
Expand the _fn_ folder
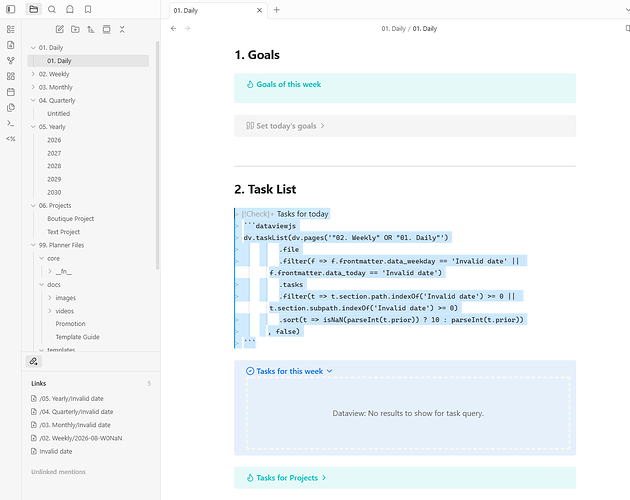tap(50, 272)
